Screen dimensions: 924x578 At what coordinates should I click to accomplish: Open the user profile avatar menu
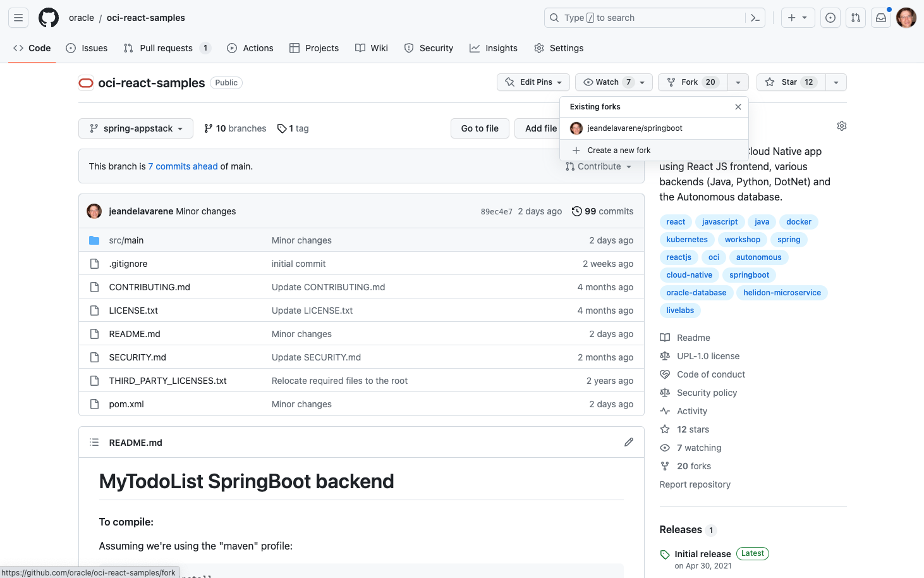coord(906,18)
